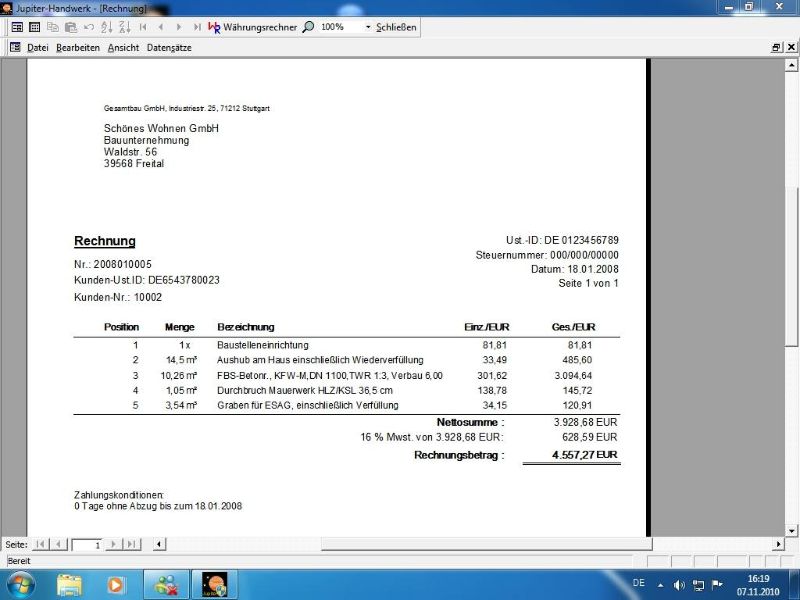Click the vertical scrollbar down arrow

click(x=792, y=529)
